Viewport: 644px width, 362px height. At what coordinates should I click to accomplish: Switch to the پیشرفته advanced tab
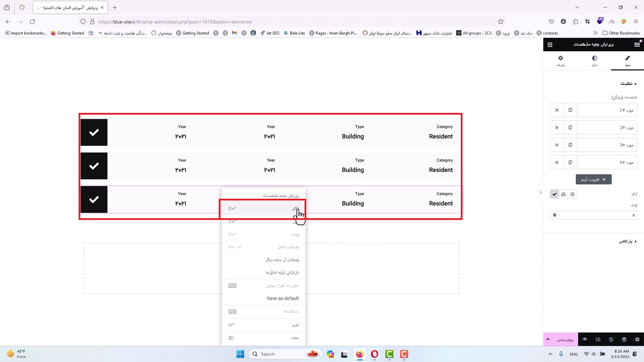pyautogui.click(x=560, y=61)
